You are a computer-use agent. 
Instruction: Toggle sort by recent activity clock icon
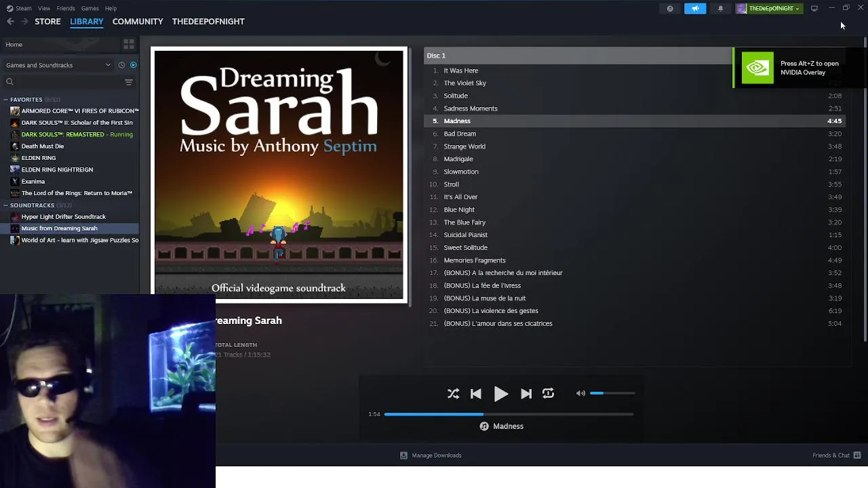point(121,65)
